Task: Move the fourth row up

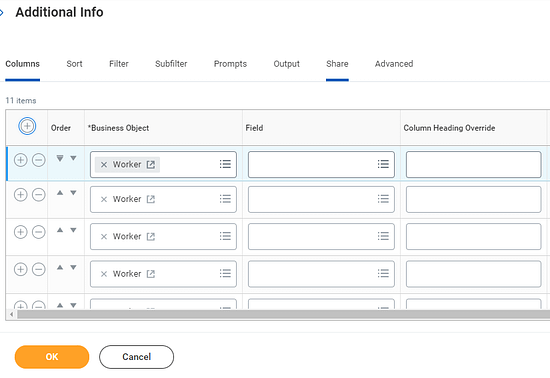Action: click(x=60, y=267)
